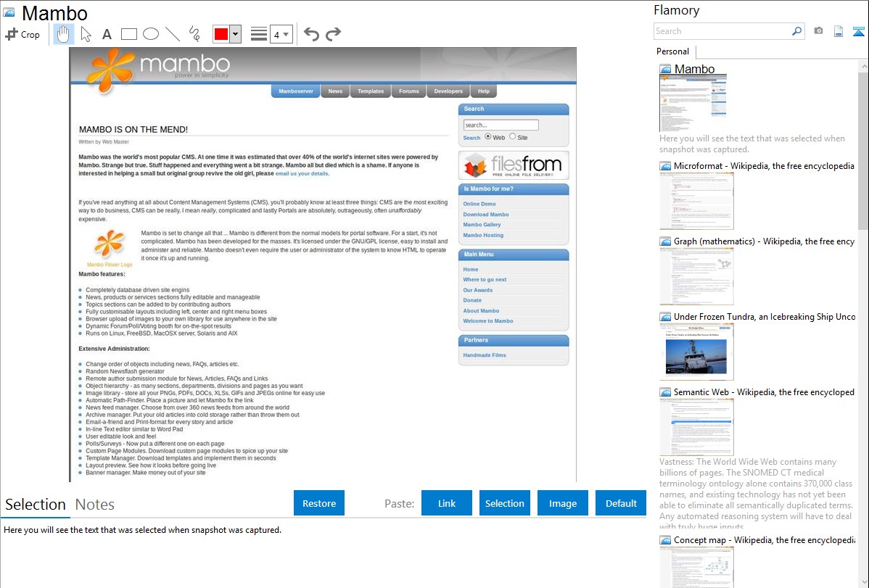869x588 pixels.
Task: Click the Developers nav tab
Action: pos(448,91)
